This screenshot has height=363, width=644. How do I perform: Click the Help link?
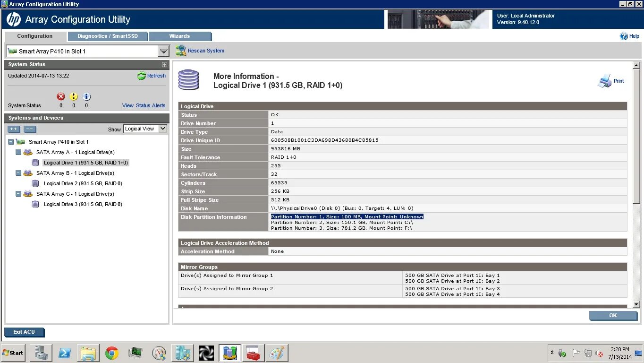point(634,36)
